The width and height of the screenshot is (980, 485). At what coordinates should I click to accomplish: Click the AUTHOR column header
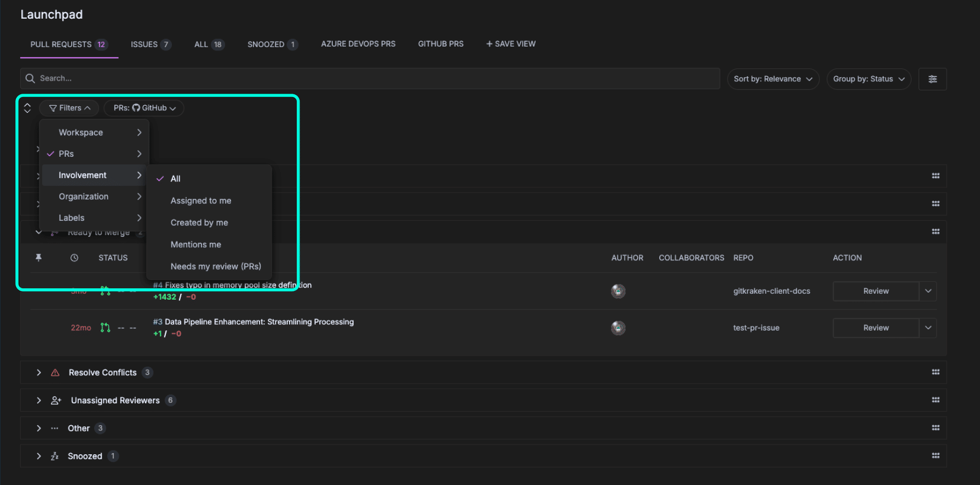[627, 258]
